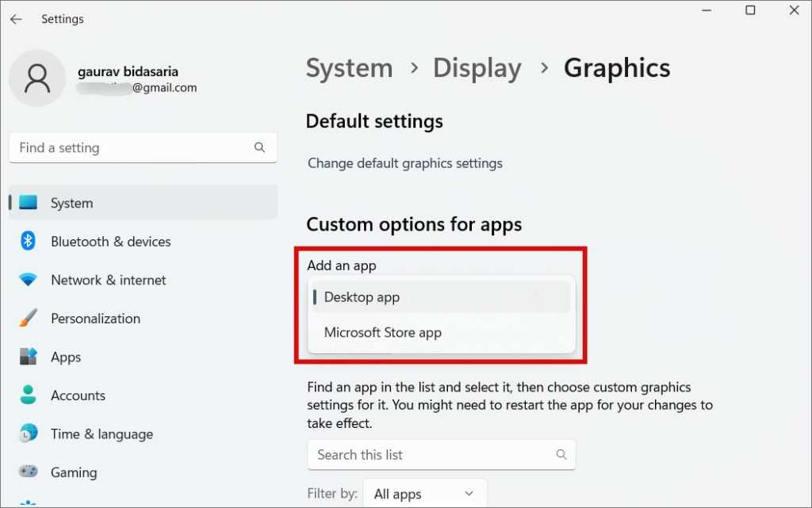The height and width of the screenshot is (508, 812).
Task: Click the System monitor icon in sidebar
Action: (28, 202)
